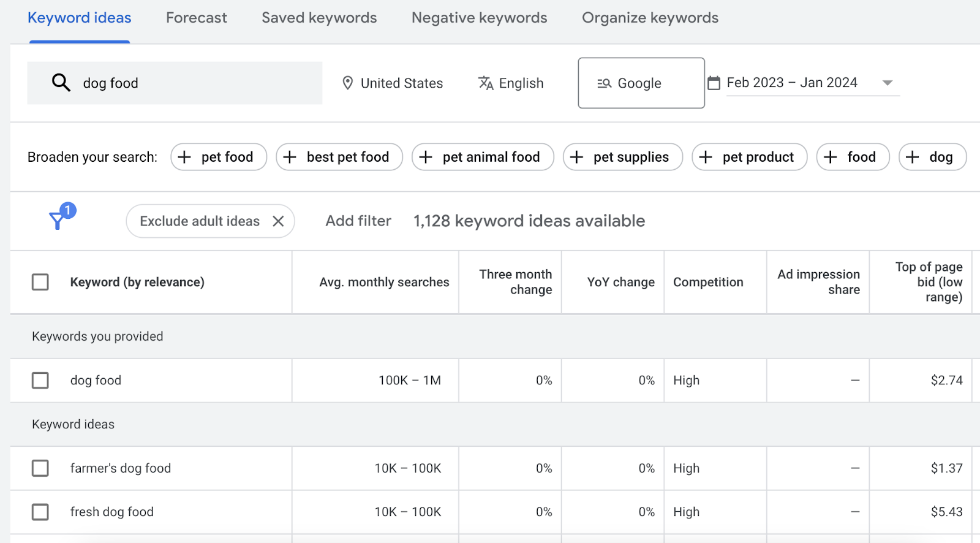Open the English language selector

point(520,83)
